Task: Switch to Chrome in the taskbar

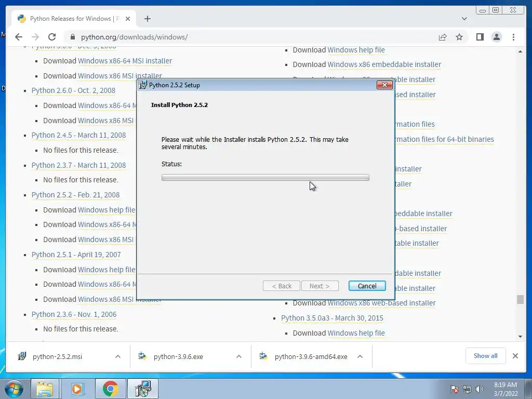Action: click(110, 389)
